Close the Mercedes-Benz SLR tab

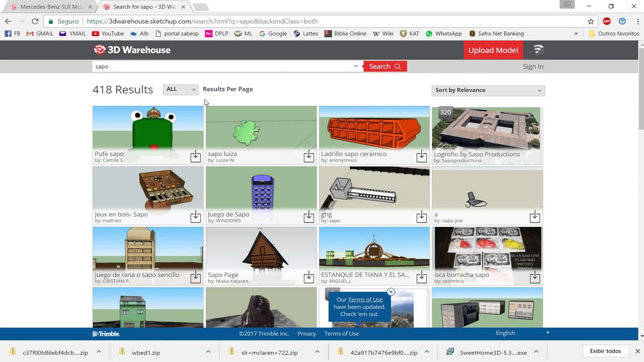click(x=90, y=7)
